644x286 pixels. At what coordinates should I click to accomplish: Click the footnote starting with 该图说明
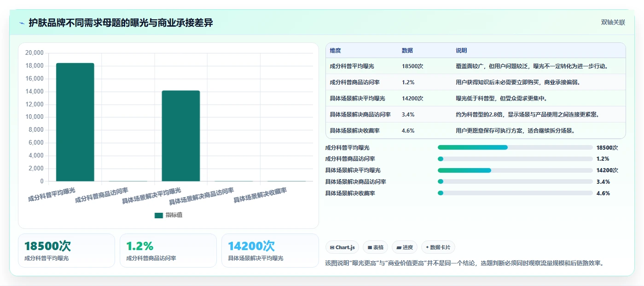click(464, 263)
